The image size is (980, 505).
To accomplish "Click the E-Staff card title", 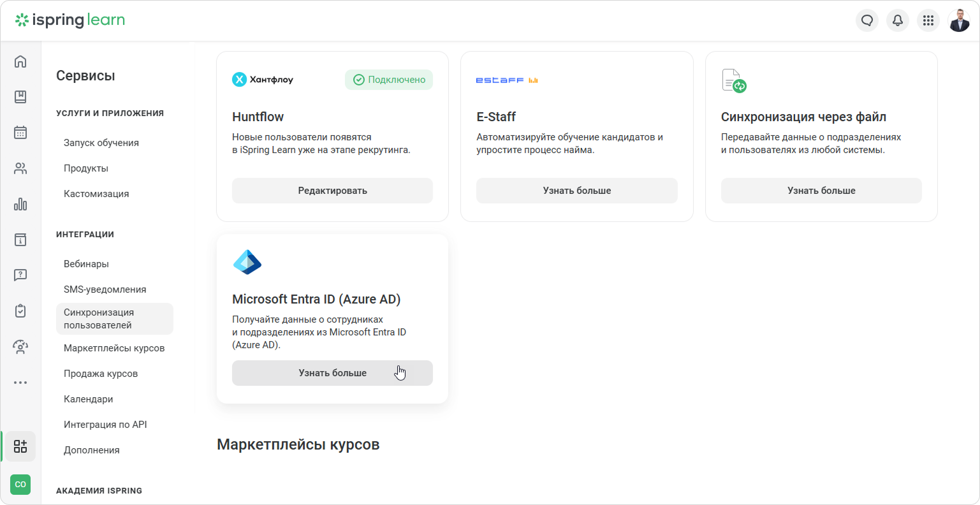I will [496, 117].
